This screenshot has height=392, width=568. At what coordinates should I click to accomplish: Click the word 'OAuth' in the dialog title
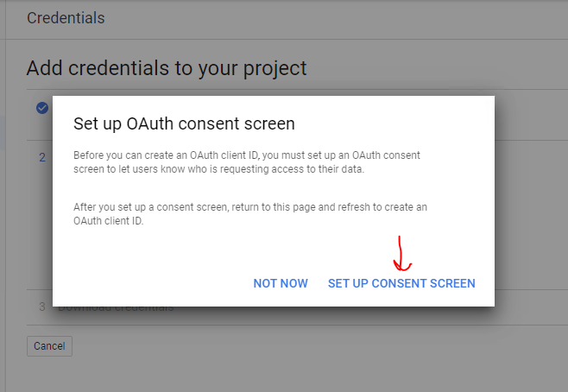(x=149, y=123)
